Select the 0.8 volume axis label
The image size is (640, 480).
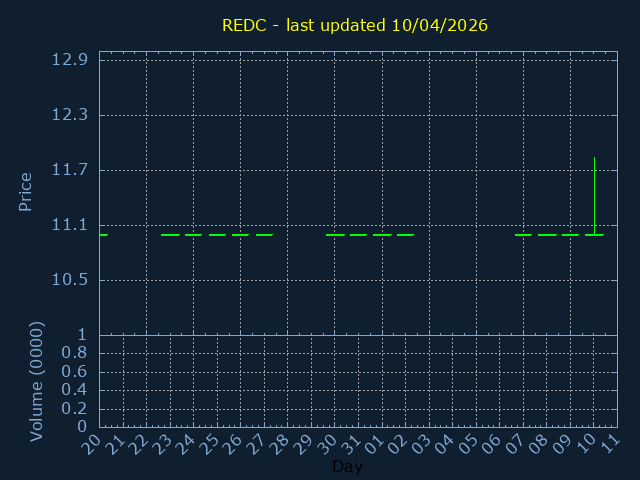(x=74, y=353)
